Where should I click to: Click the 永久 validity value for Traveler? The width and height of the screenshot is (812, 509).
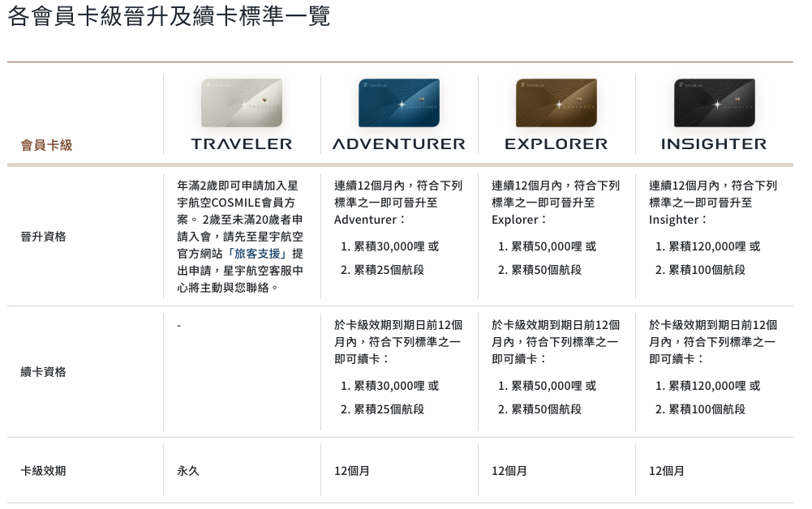click(188, 471)
